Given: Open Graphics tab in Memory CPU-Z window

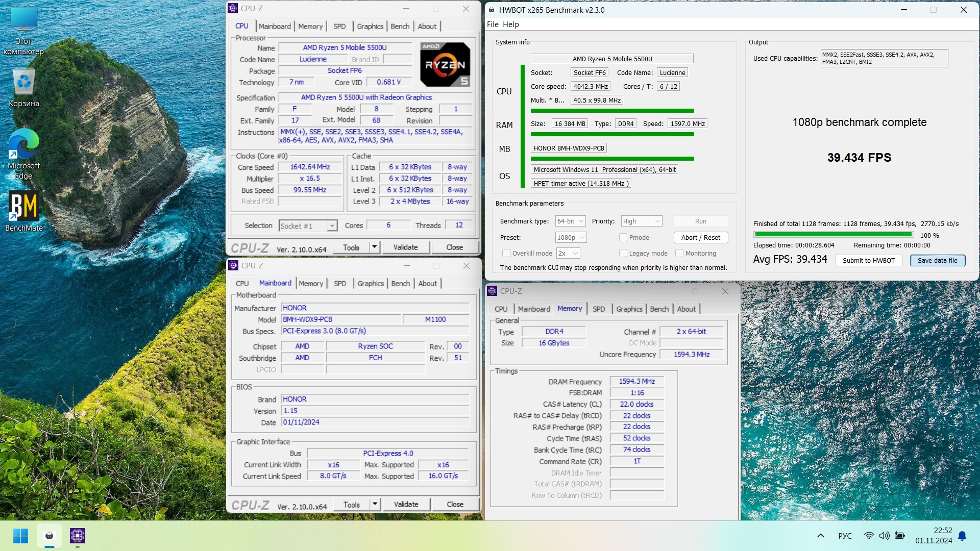Looking at the screenshot, I should [x=629, y=309].
